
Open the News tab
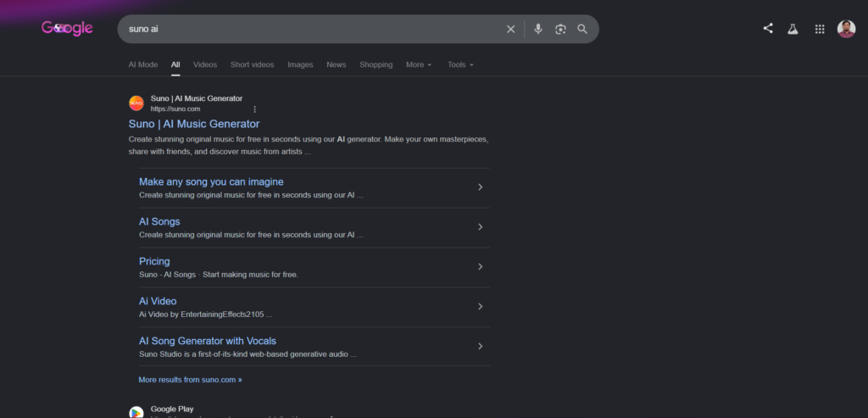[x=336, y=64]
